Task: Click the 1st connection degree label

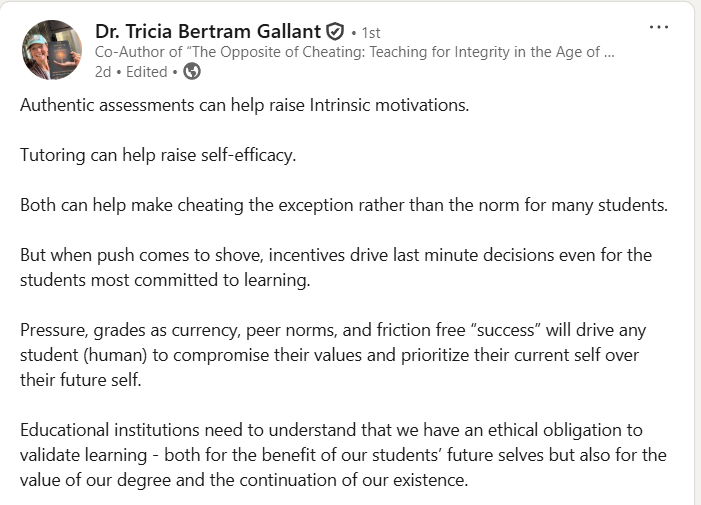Action: coord(371,33)
